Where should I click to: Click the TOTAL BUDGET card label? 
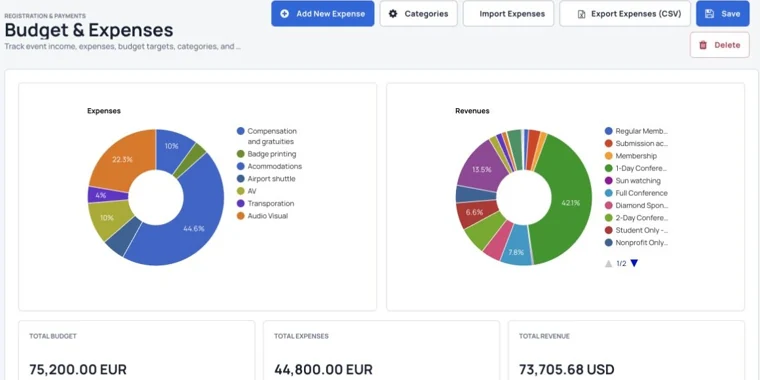[53, 336]
